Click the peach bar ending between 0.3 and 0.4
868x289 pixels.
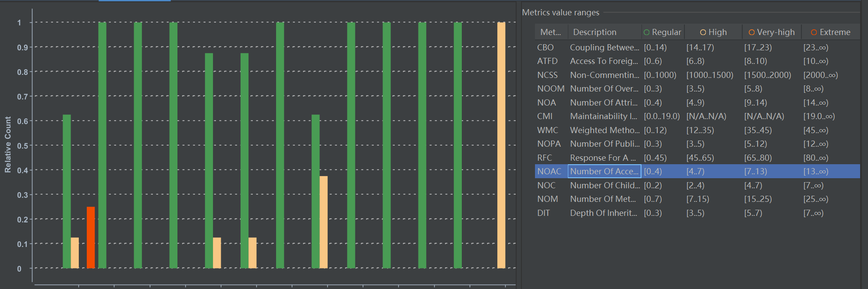point(323,222)
